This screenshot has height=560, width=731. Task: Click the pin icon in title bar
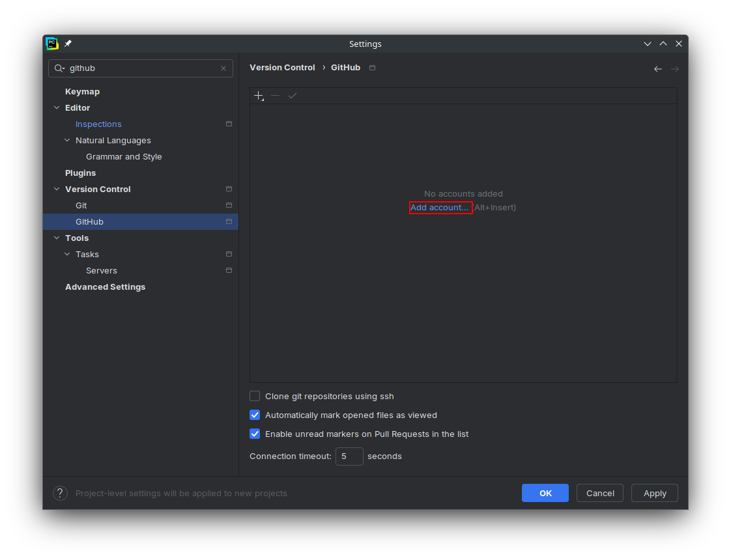pos(68,44)
